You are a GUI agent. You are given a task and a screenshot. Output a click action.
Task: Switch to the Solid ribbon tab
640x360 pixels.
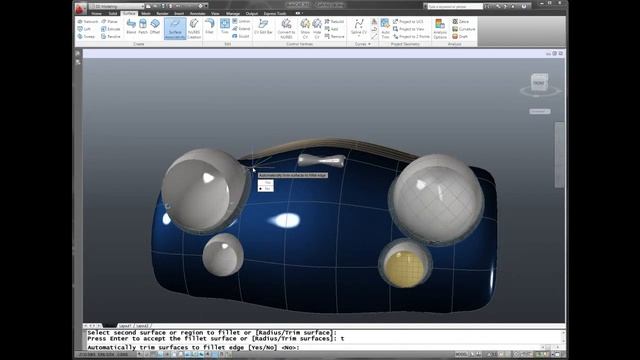click(x=113, y=13)
